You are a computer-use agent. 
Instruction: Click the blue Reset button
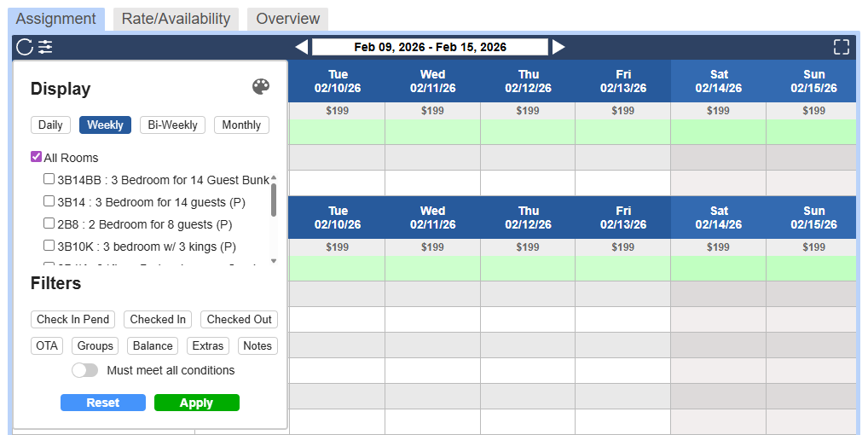103,403
